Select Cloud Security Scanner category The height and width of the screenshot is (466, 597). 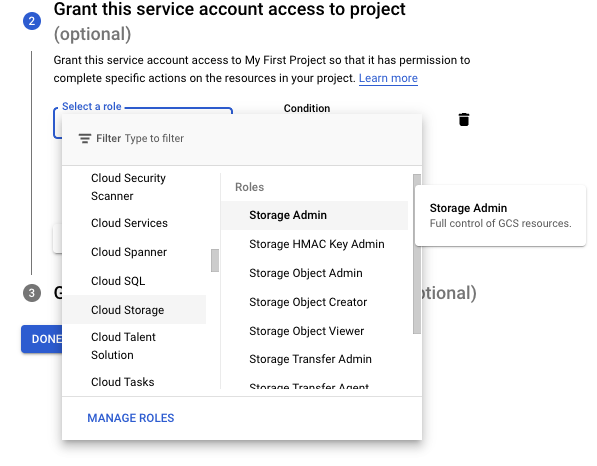[x=134, y=187]
